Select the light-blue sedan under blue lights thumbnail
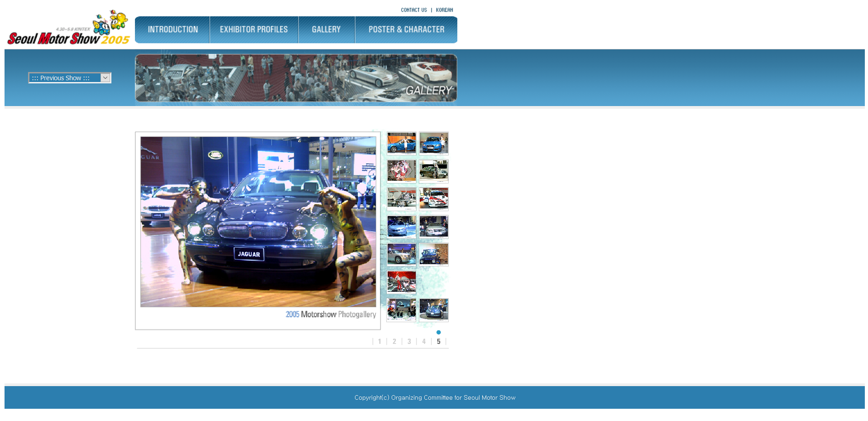Image resolution: width=868 pixels, height=421 pixels. click(x=402, y=227)
